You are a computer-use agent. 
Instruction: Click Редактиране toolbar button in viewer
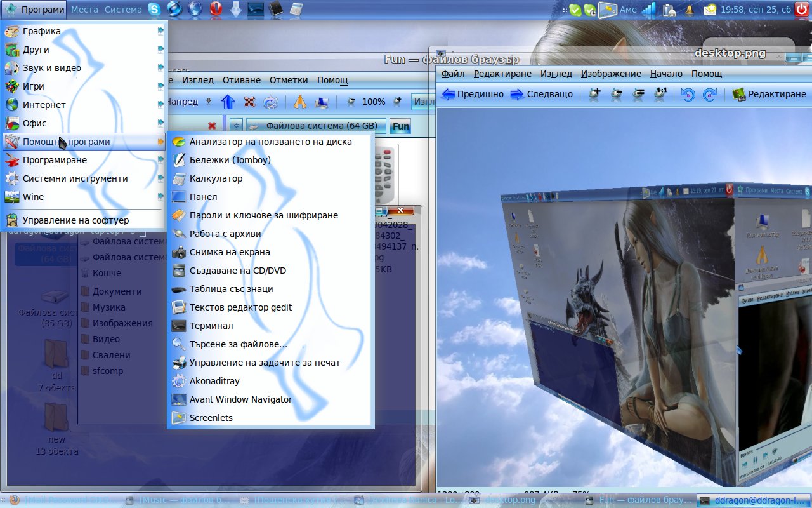769,94
